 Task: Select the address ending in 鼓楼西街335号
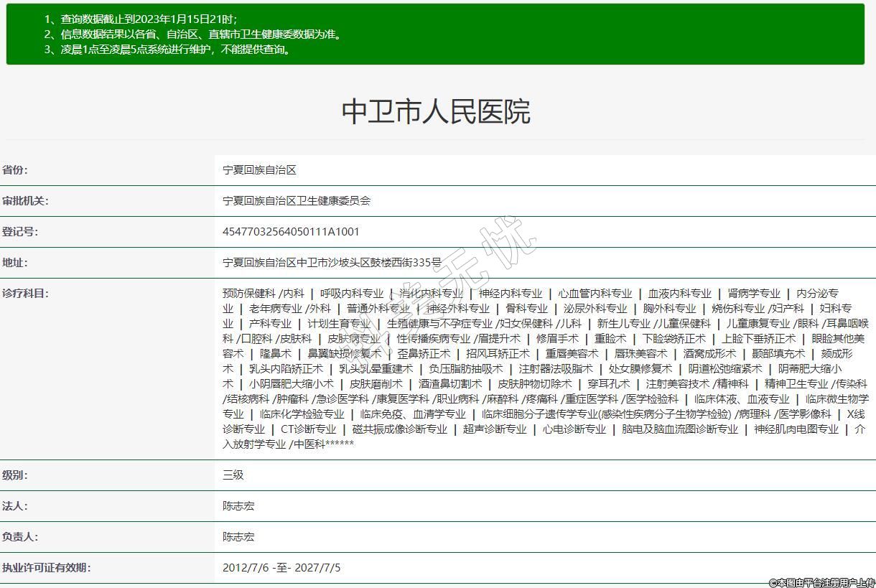point(332,263)
